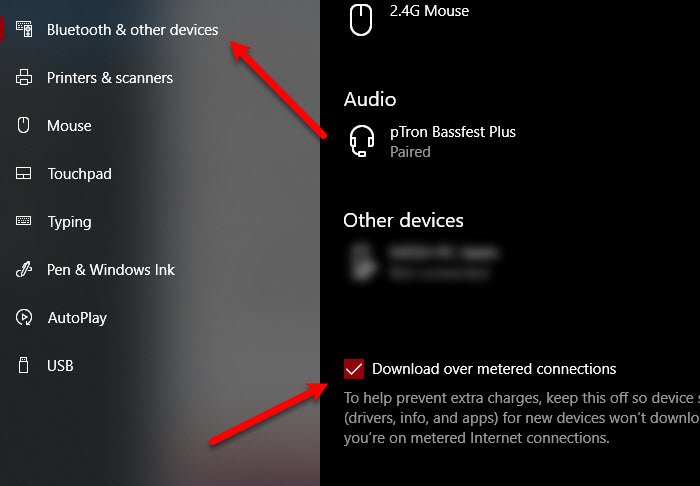Click the USB drive icon

[x=23, y=365]
